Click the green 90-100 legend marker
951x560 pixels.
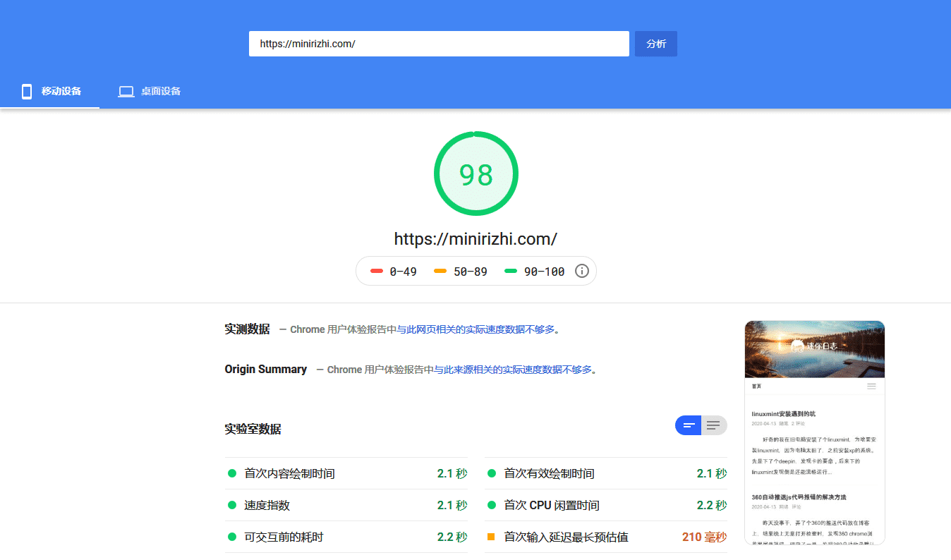coord(511,271)
